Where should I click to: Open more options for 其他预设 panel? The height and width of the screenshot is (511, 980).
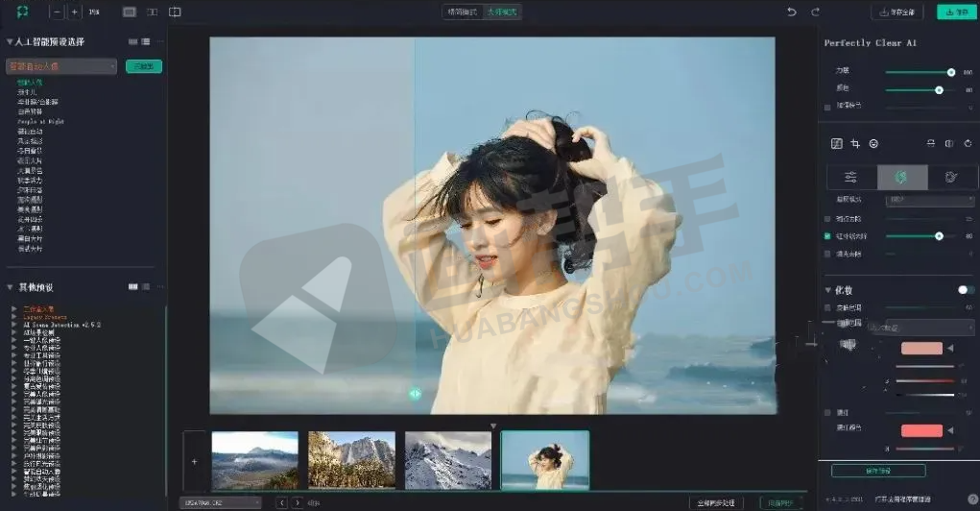click(x=160, y=287)
